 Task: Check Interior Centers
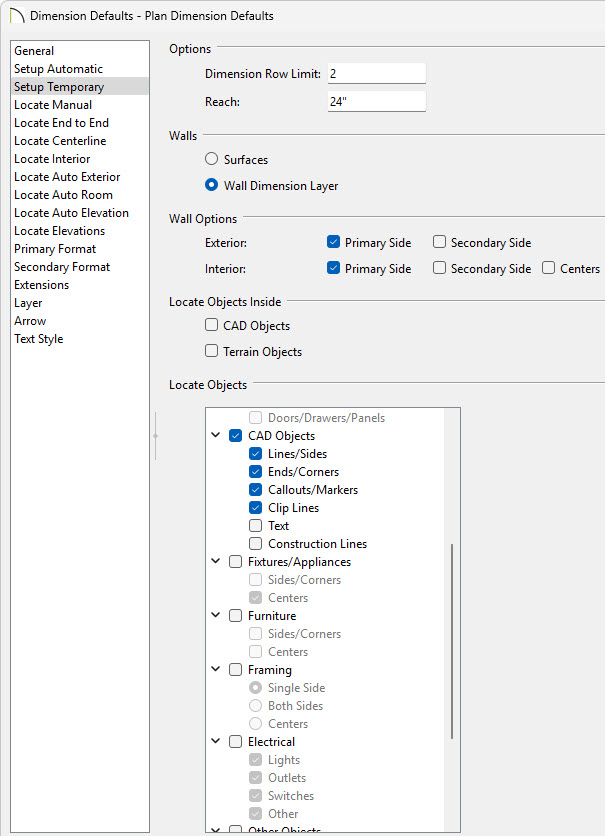click(x=548, y=268)
